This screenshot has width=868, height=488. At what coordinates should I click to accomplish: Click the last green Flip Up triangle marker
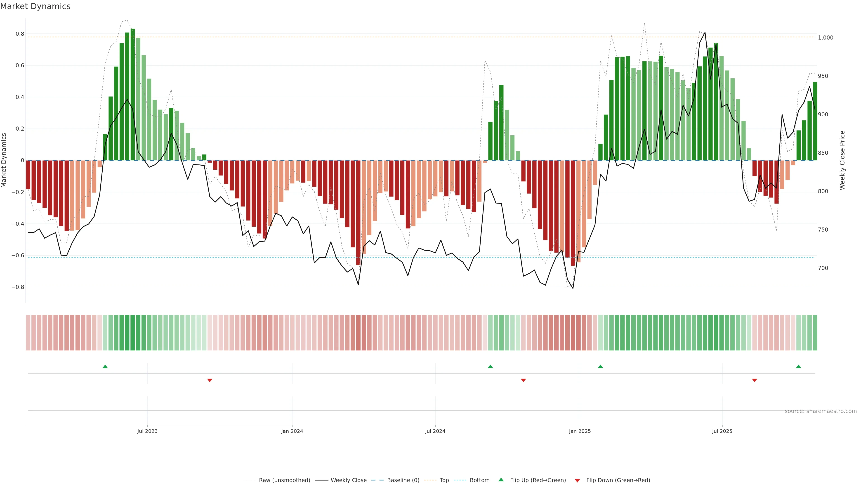pos(799,366)
